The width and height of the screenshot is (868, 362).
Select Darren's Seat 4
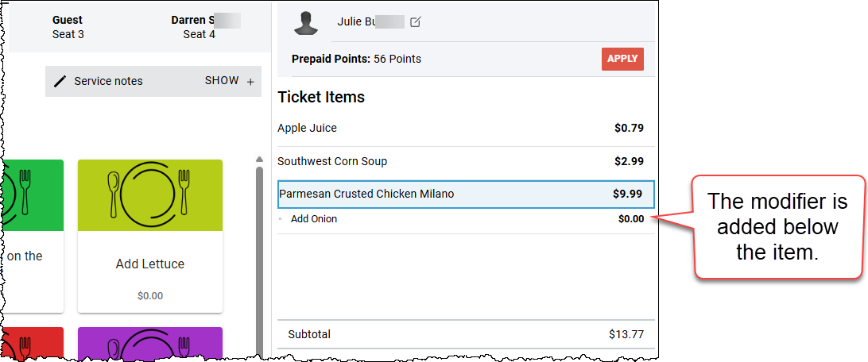(200, 27)
